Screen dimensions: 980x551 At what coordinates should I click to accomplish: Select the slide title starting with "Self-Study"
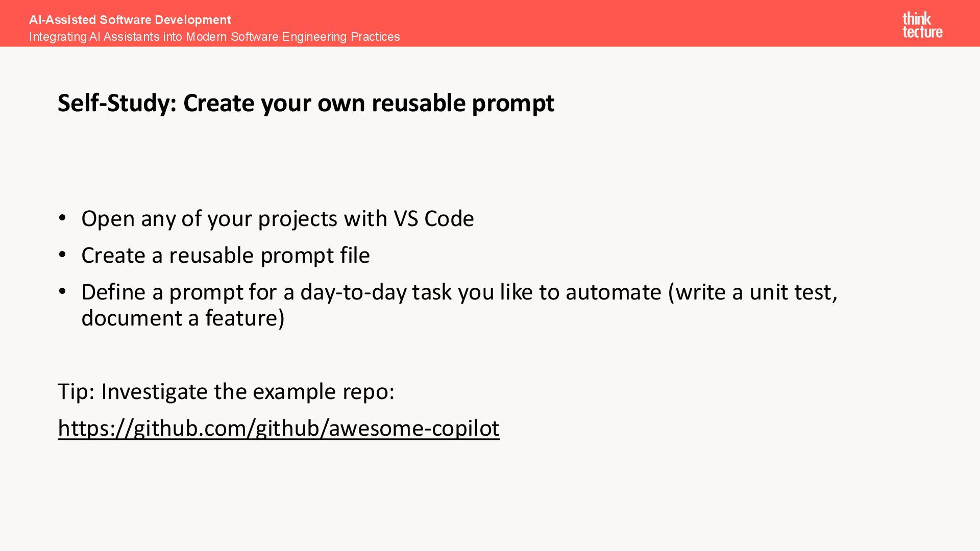(306, 103)
